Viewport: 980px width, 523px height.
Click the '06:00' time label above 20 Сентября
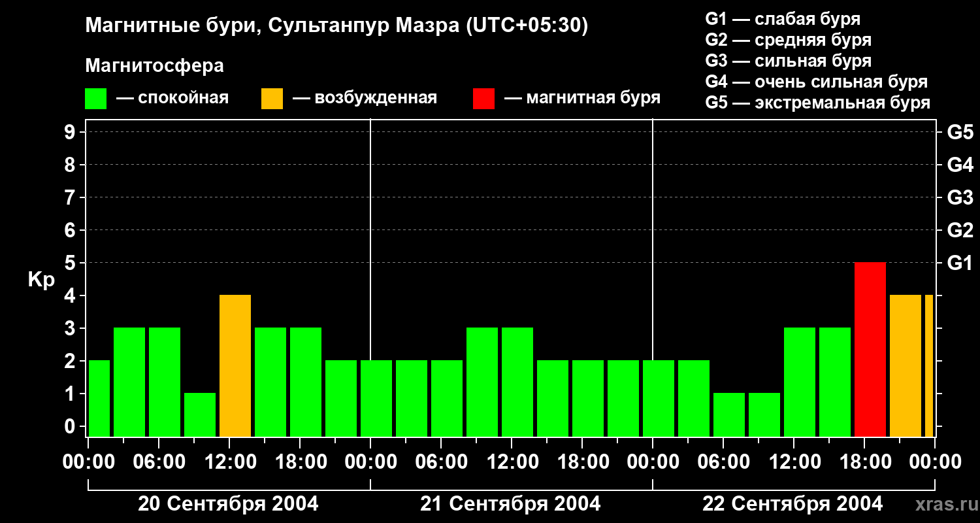[x=159, y=462]
